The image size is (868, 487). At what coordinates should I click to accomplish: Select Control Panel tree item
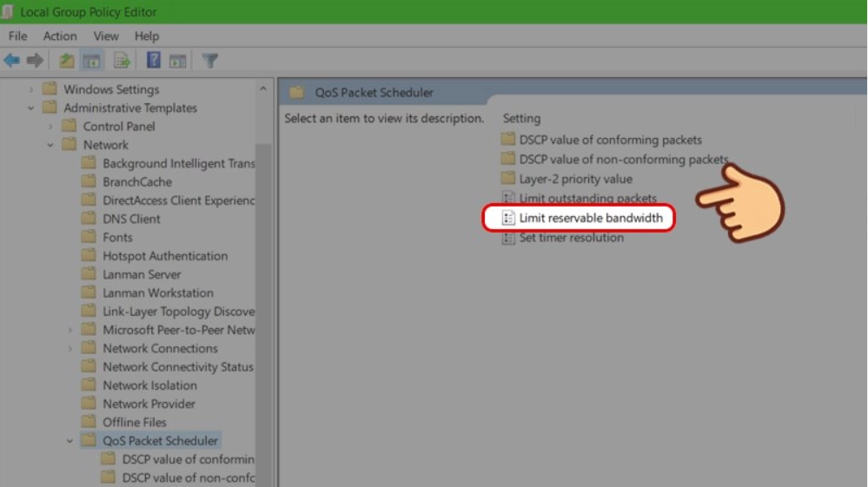click(x=119, y=126)
